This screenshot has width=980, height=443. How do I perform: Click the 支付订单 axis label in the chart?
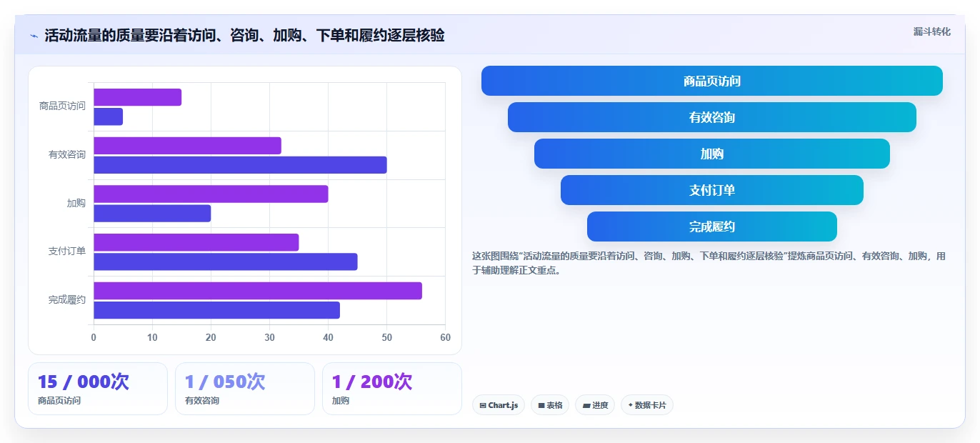click(x=67, y=252)
